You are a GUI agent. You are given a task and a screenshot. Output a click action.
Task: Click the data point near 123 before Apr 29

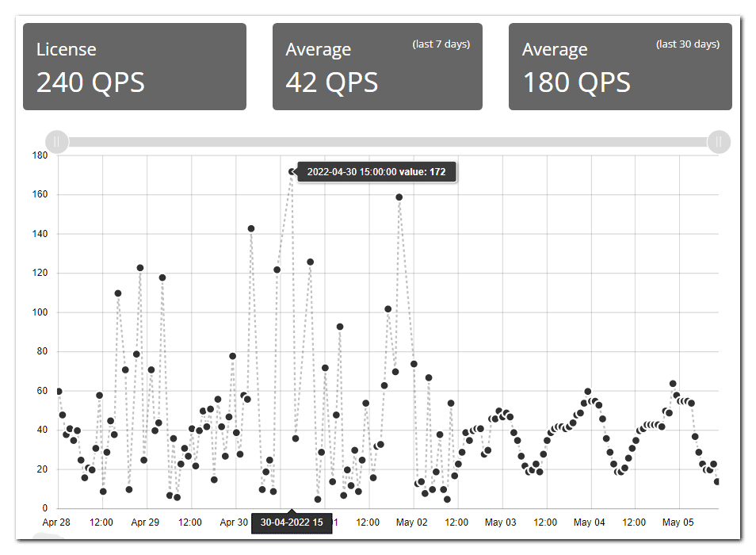(140, 268)
